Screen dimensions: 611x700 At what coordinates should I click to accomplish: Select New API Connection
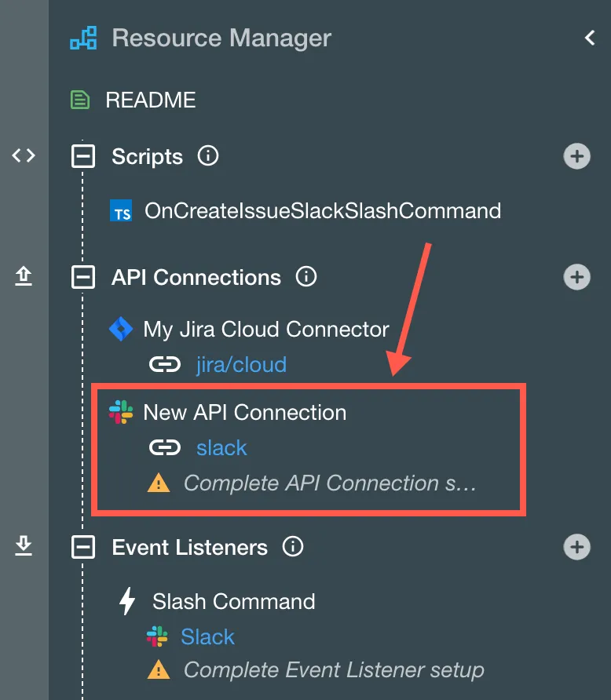245,412
